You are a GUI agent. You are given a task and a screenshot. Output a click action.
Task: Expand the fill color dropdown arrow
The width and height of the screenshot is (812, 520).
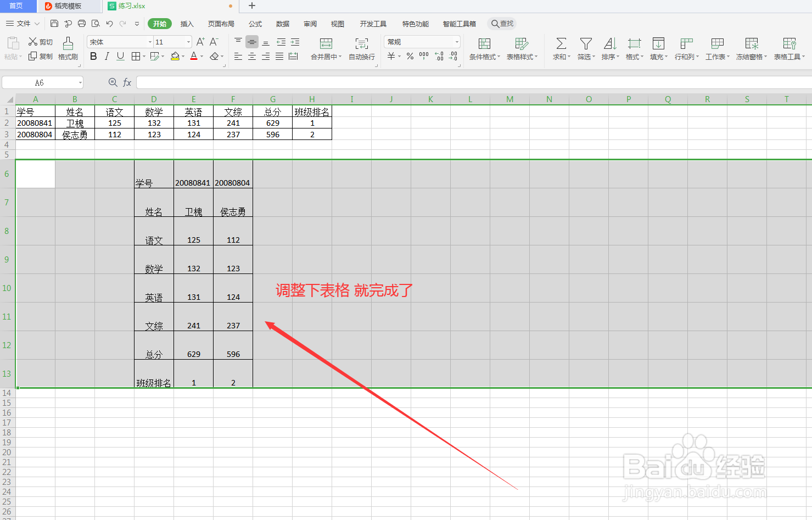tap(183, 57)
